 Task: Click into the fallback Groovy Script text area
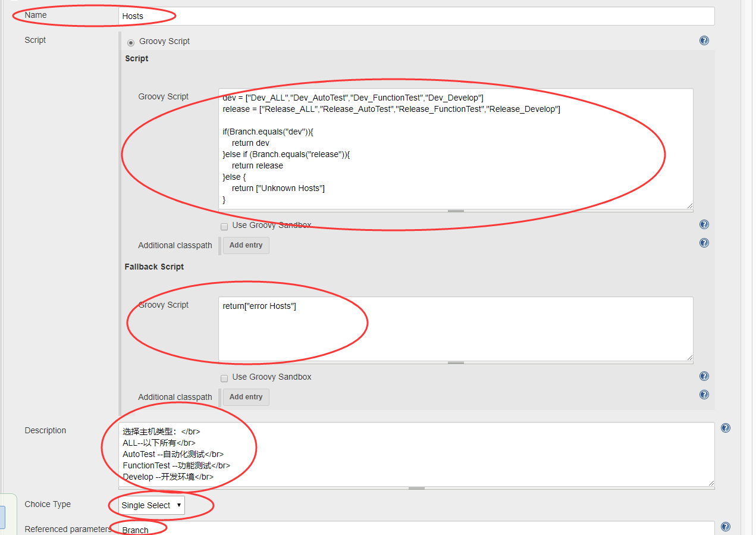click(x=456, y=328)
